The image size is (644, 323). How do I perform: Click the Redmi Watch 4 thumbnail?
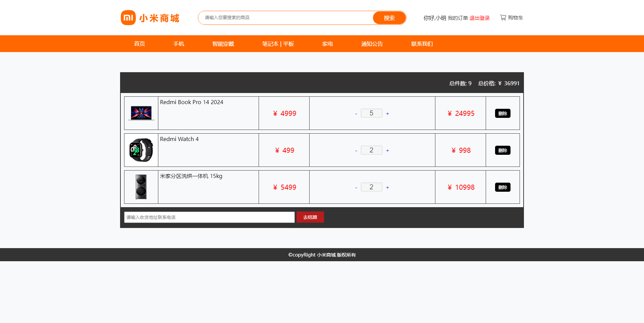click(141, 150)
